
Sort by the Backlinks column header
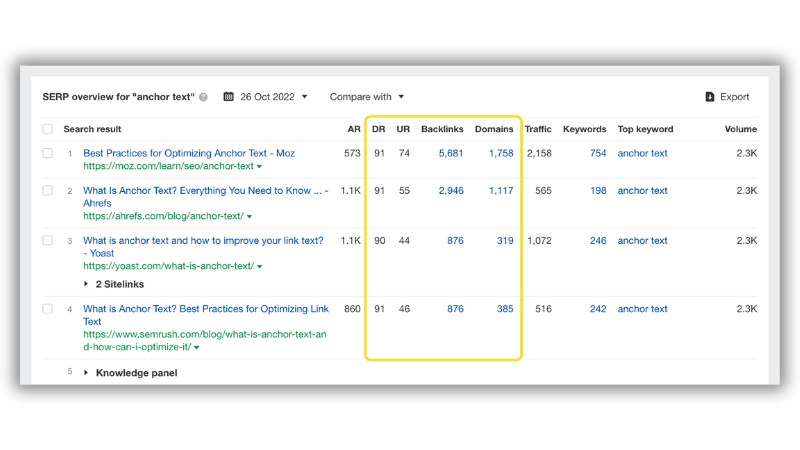pos(442,129)
